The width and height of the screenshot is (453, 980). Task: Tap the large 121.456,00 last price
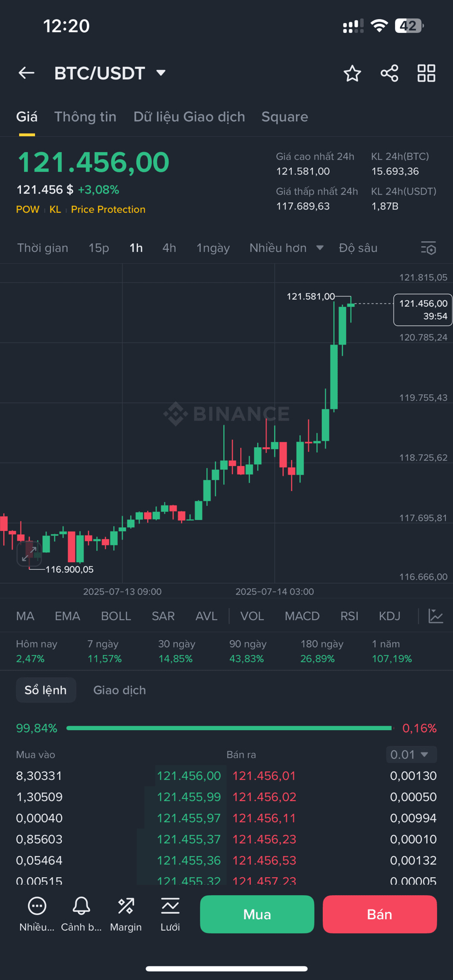pos(94,162)
